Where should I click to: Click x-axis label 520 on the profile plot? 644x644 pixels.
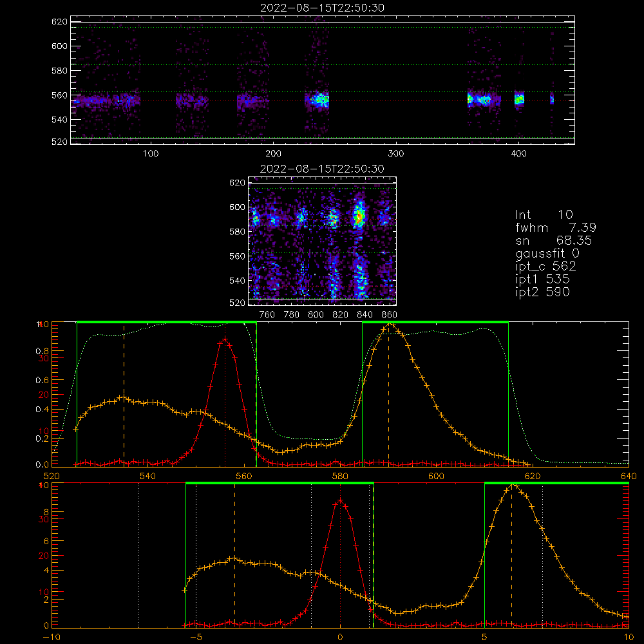(52, 476)
